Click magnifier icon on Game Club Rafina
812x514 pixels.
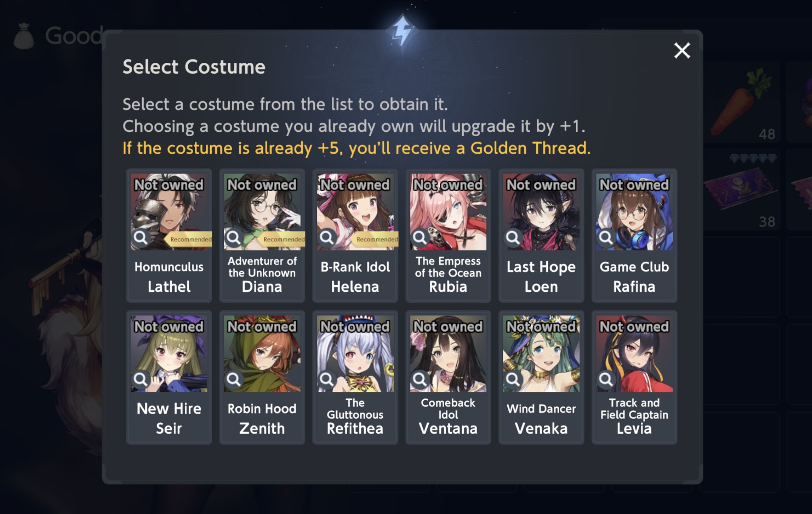coord(606,238)
